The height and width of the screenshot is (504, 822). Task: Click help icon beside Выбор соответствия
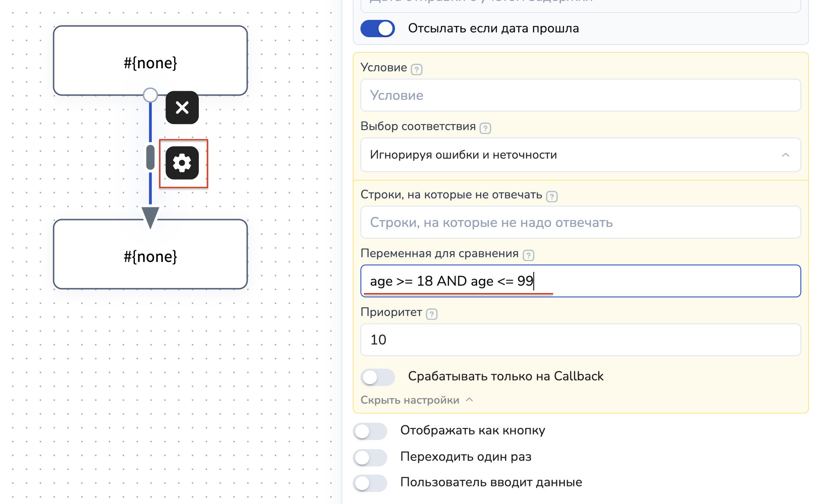click(x=485, y=128)
